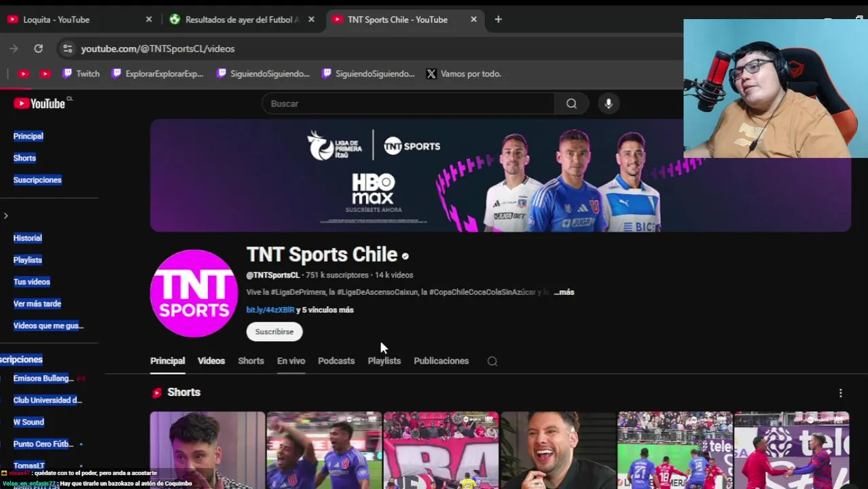Open Suscripciones in the left sidebar
Image resolution: width=868 pixels, height=489 pixels.
coord(37,179)
